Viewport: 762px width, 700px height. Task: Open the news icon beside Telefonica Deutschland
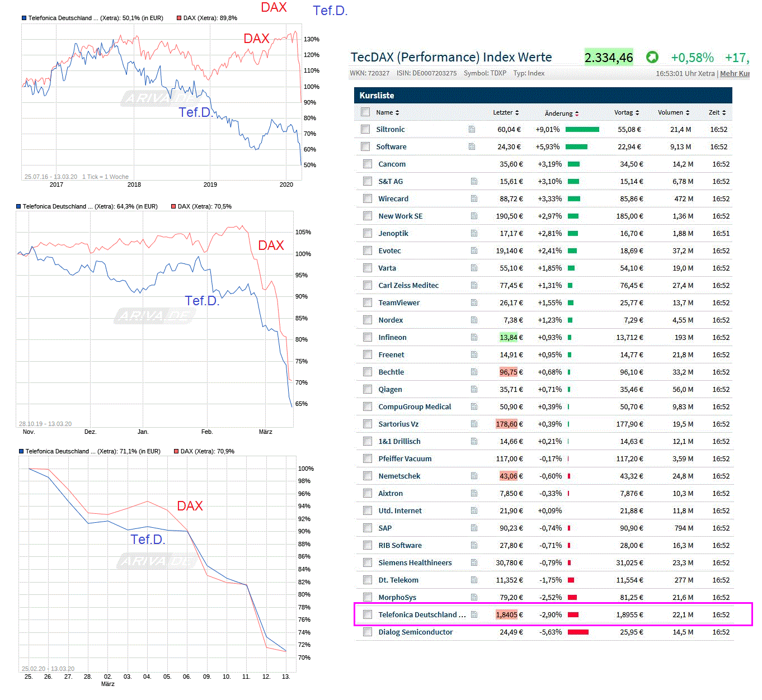tap(474, 614)
